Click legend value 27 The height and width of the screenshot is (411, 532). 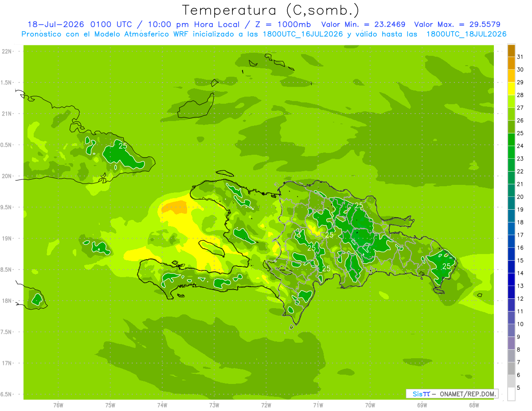pyautogui.click(x=520, y=108)
